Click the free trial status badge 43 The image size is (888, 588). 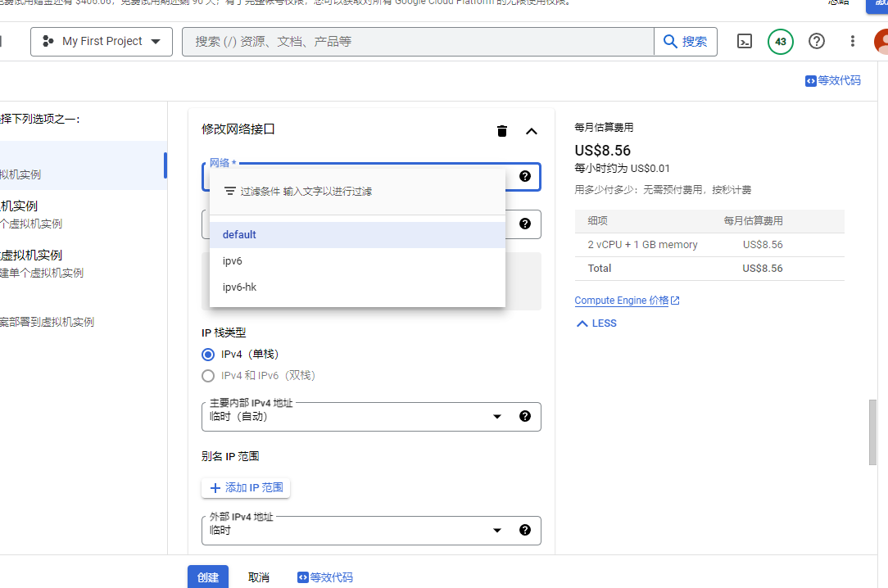point(780,42)
